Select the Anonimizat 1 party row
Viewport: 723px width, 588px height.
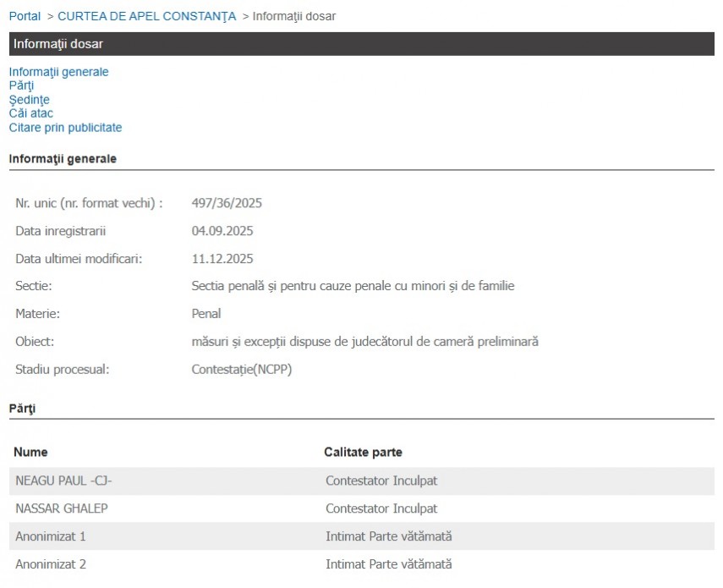[51, 536]
